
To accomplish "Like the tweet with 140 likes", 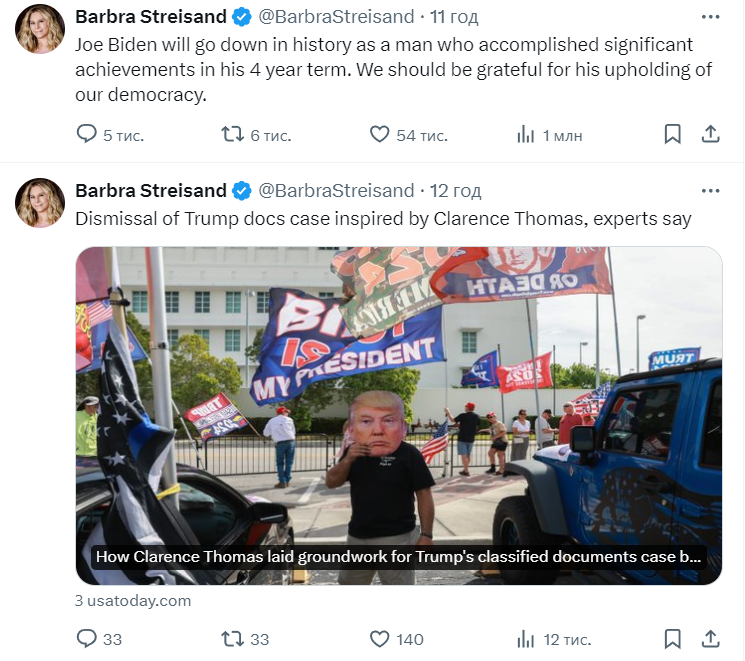I will coord(379,639).
